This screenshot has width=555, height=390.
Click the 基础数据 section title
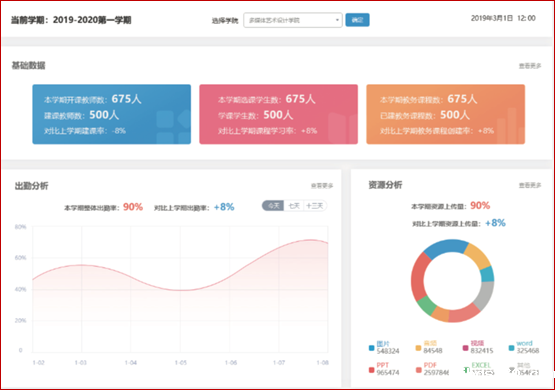tap(28, 65)
